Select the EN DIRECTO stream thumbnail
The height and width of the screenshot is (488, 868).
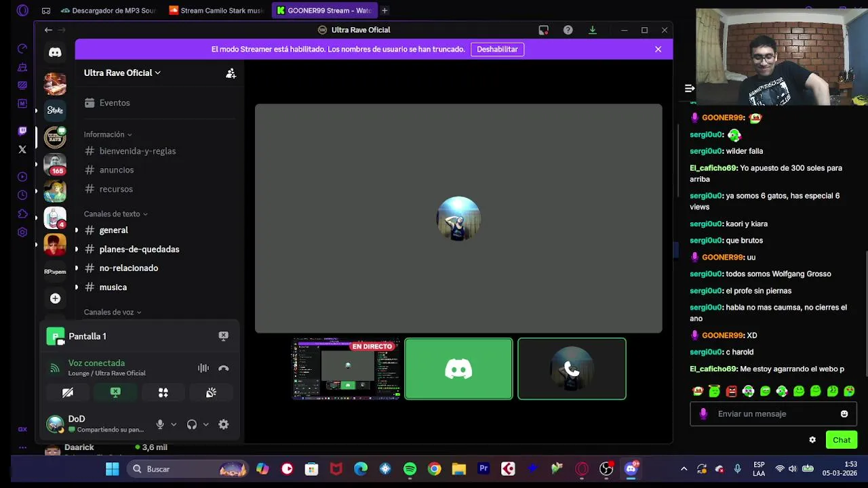coord(346,369)
